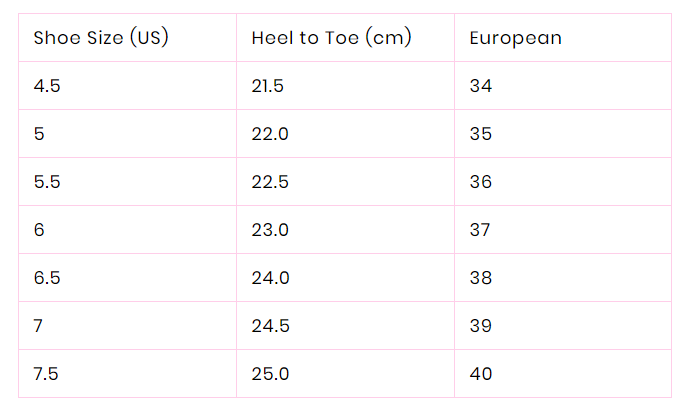Select European size 36 cell
This screenshot has width=691, height=404.
481,182
